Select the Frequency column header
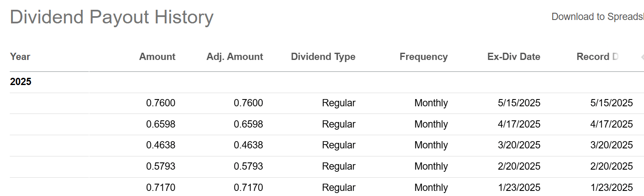Viewport: 644px width, 196px height. (423, 57)
